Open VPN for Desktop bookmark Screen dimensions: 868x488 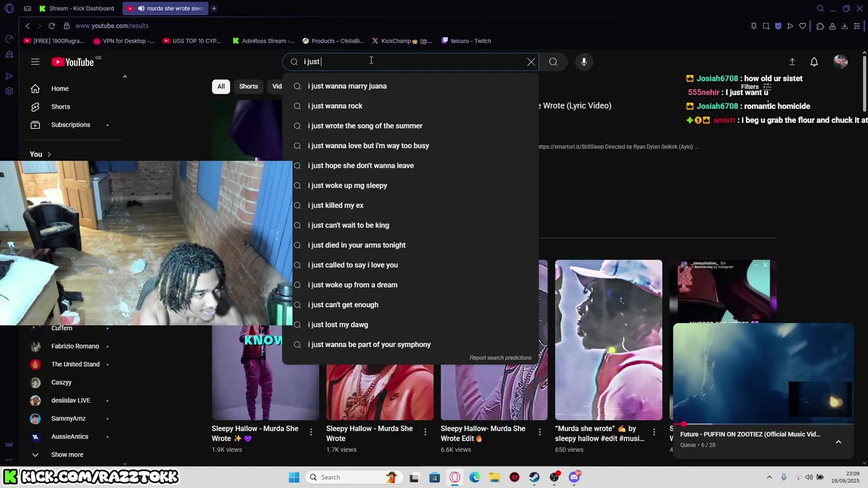[x=124, y=41]
